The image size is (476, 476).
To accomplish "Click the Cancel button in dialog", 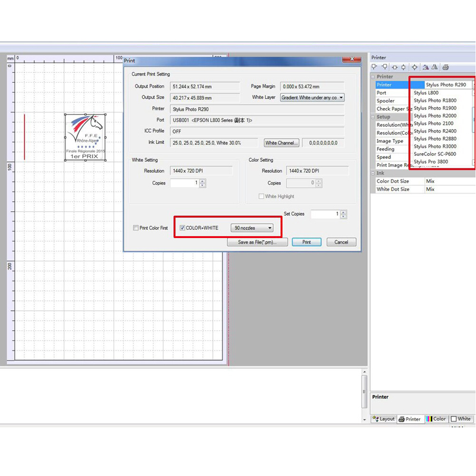I will click(x=341, y=242).
